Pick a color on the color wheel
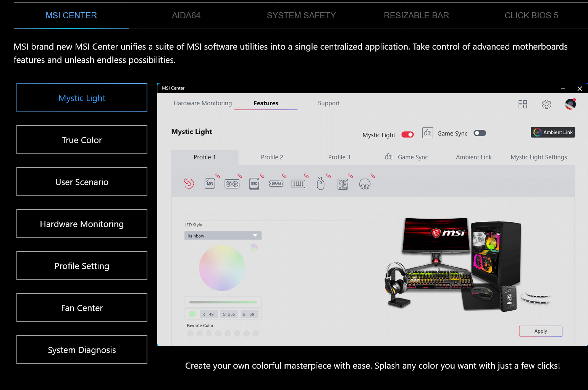588x390 pixels. (222, 268)
